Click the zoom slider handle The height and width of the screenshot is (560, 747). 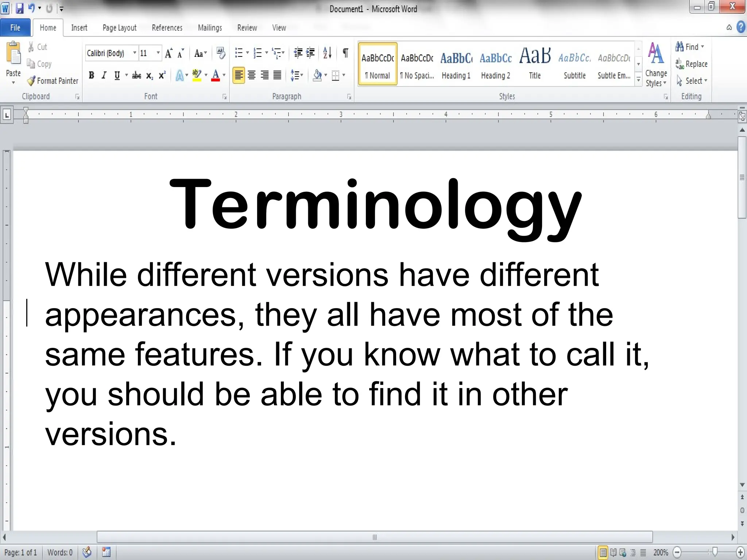[715, 552]
